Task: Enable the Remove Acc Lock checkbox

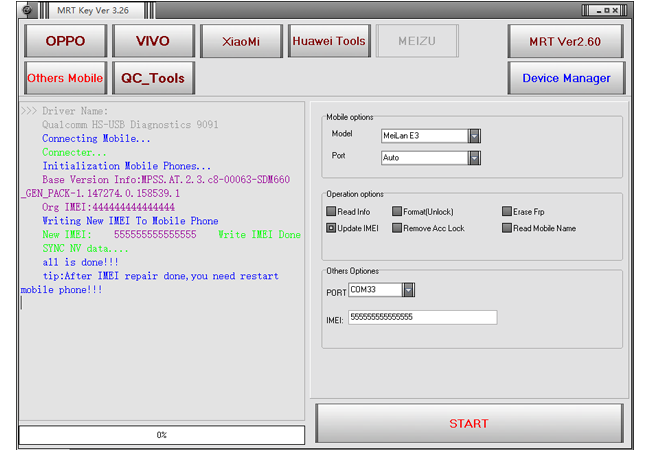Action: [x=397, y=228]
